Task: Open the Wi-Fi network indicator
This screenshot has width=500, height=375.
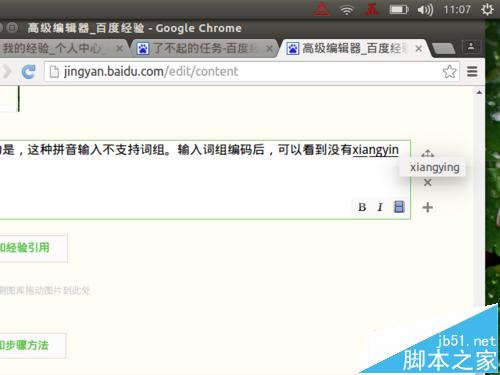Action: pyautogui.click(x=347, y=9)
